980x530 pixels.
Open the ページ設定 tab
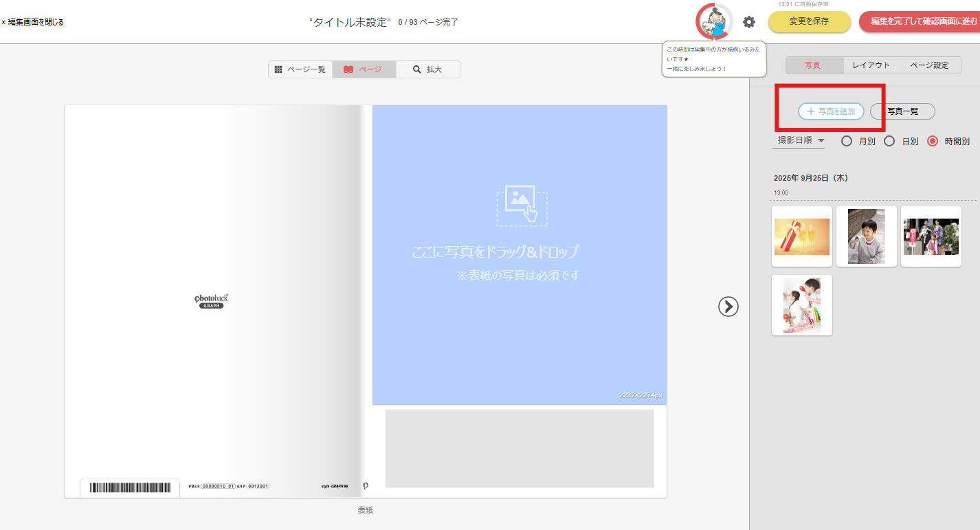tap(930, 65)
